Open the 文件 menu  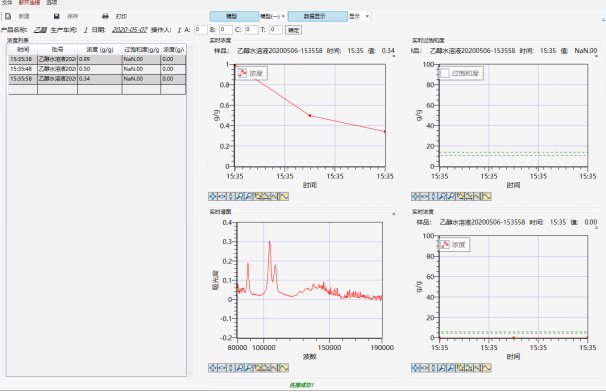coord(7,2)
